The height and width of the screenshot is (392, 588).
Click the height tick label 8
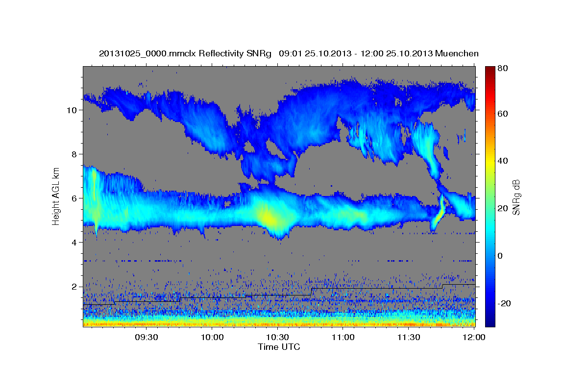(x=73, y=154)
